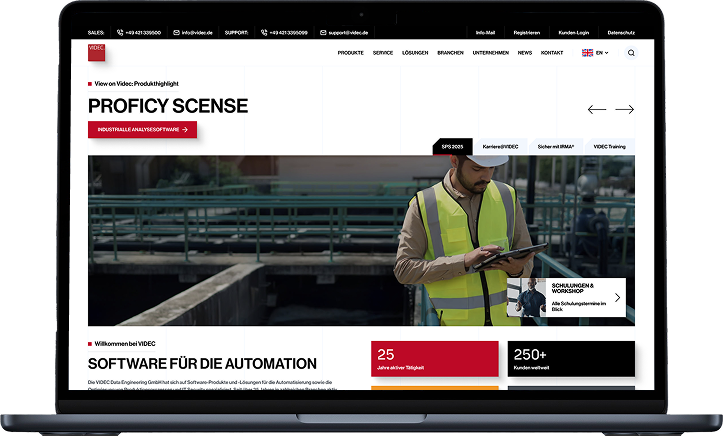Click the UK flag language icon

[x=587, y=53]
